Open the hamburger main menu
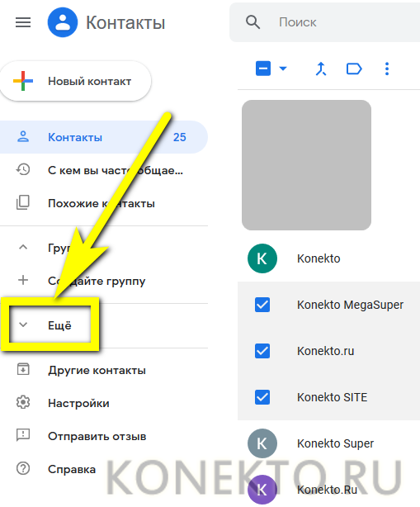Image resolution: width=420 pixels, height=507 pixels. tap(23, 22)
